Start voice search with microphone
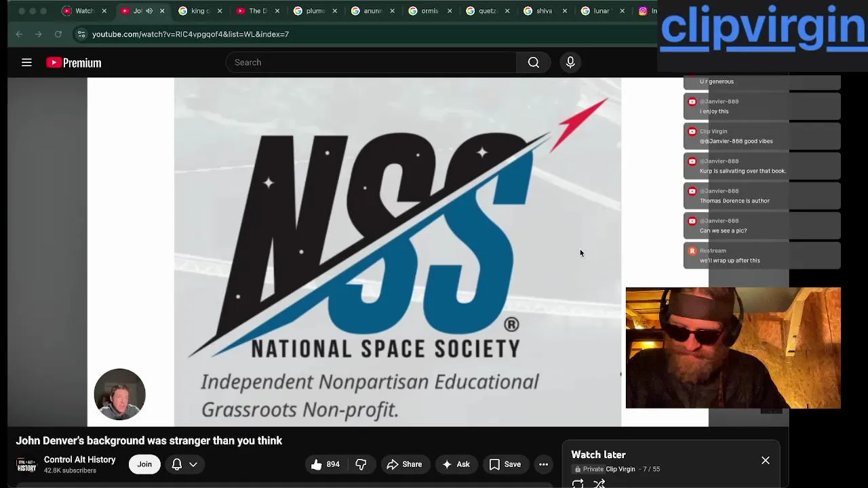Screen dimensions: 868x488 coord(570,62)
